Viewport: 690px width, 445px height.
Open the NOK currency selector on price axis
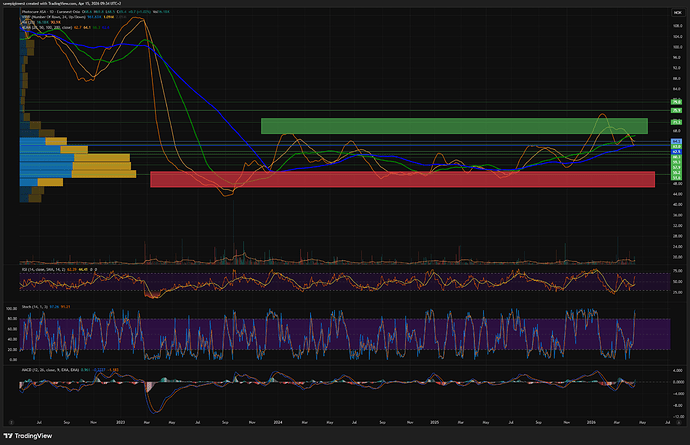pyautogui.click(x=676, y=12)
